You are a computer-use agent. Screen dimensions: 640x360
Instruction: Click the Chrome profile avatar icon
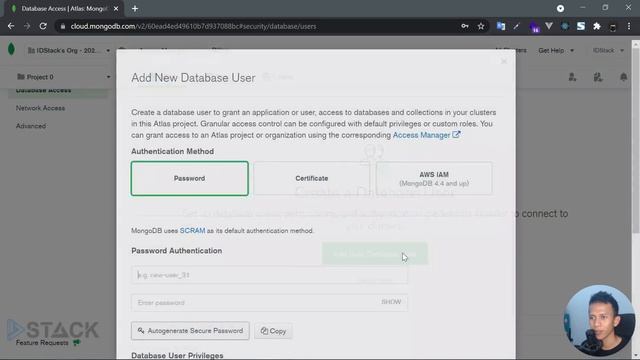pos(613,27)
